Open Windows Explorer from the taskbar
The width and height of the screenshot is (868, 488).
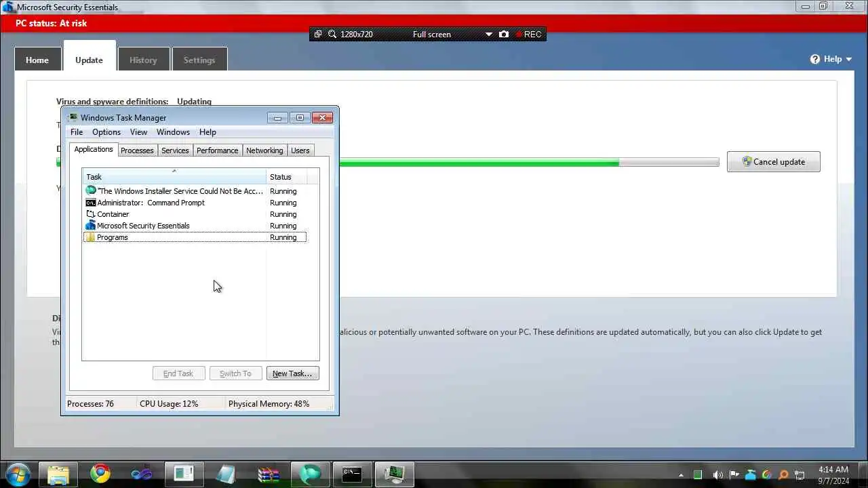click(58, 474)
